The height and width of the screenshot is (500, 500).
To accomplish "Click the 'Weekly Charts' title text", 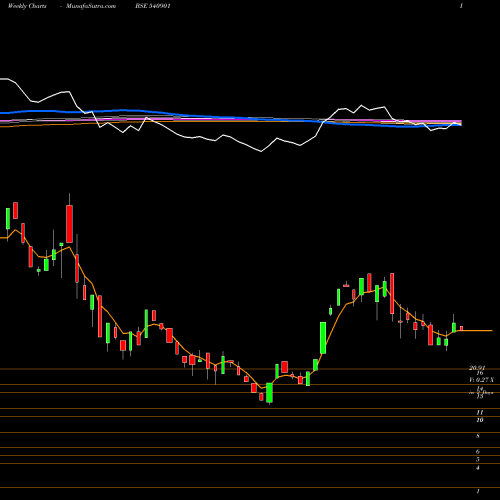I will coord(27,6).
